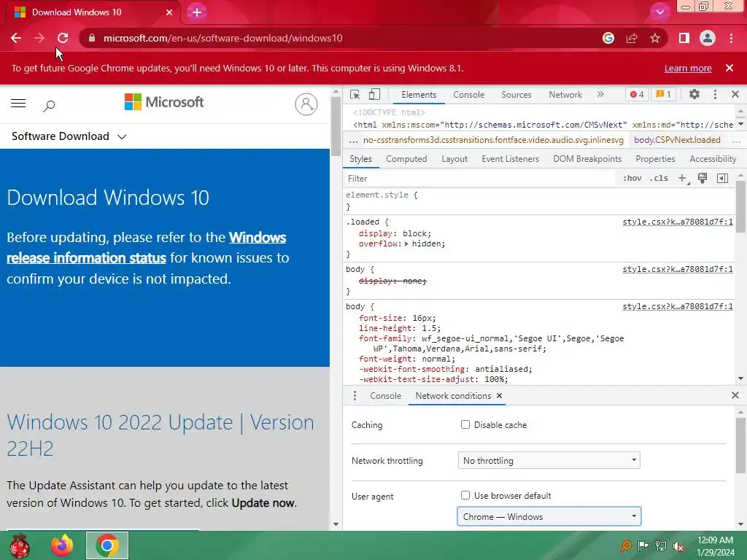Open the Microsoft hamburger menu

[18, 104]
